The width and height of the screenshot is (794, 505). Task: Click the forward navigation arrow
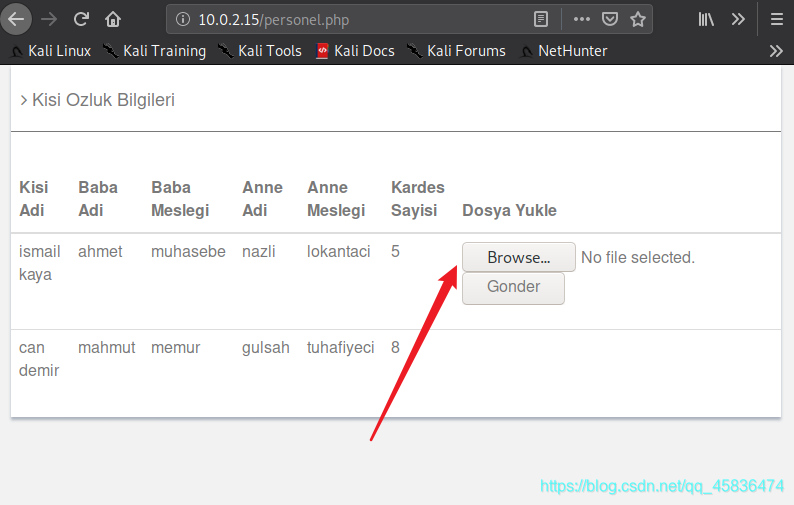pos(49,19)
